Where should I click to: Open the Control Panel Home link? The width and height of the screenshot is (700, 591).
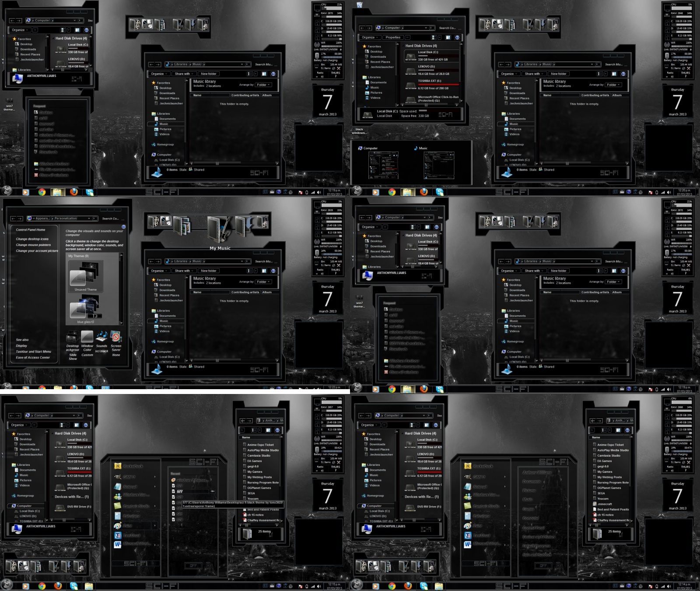tap(31, 230)
